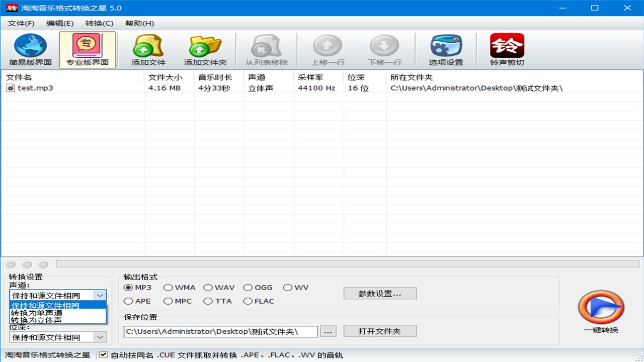Viewport: 644px width, 362px height.
Task: Expand the 位深 bit depth dropdown
Action: click(x=100, y=337)
